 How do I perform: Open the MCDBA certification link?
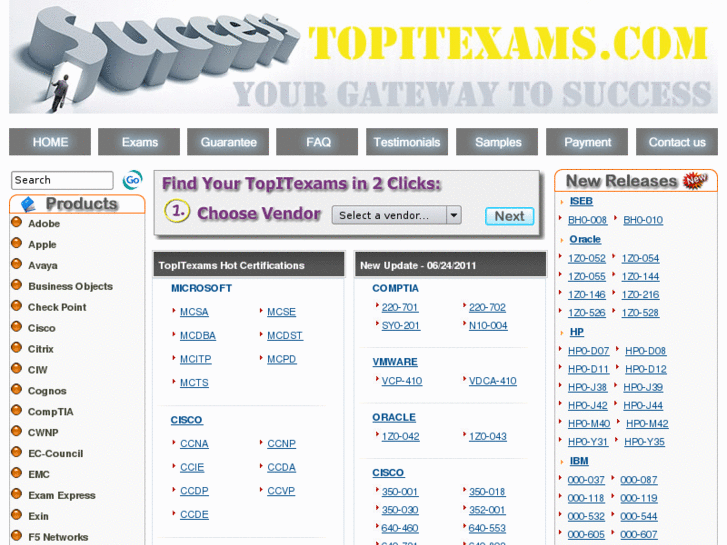[198, 335]
